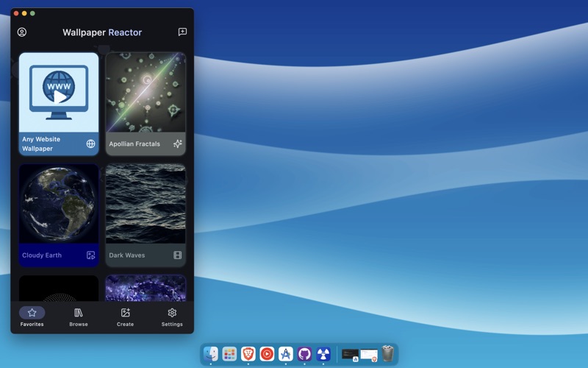
Task: Click the sparkle icon on Apollian Fractals
Action: (177, 144)
